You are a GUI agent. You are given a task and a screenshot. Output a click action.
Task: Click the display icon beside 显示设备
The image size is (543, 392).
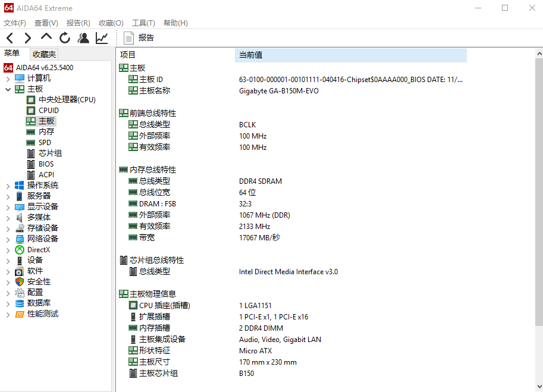[x=20, y=207]
